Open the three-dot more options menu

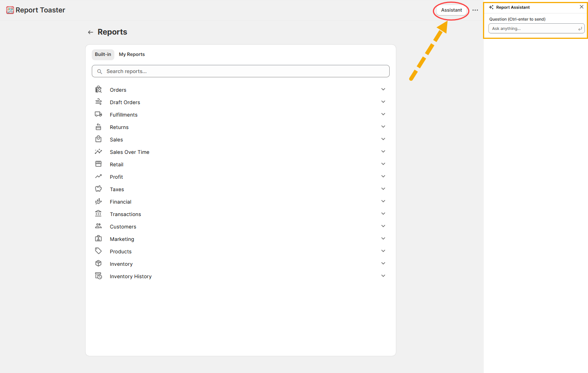(475, 10)
